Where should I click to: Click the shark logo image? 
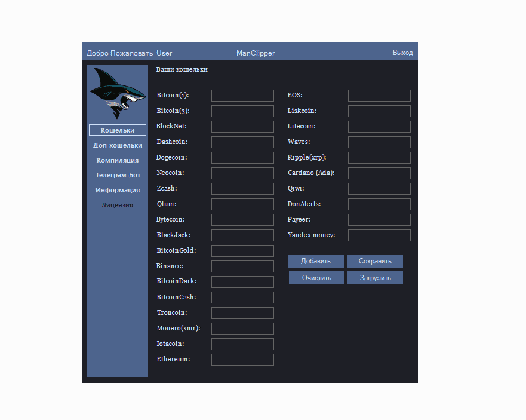coord(117,94)
